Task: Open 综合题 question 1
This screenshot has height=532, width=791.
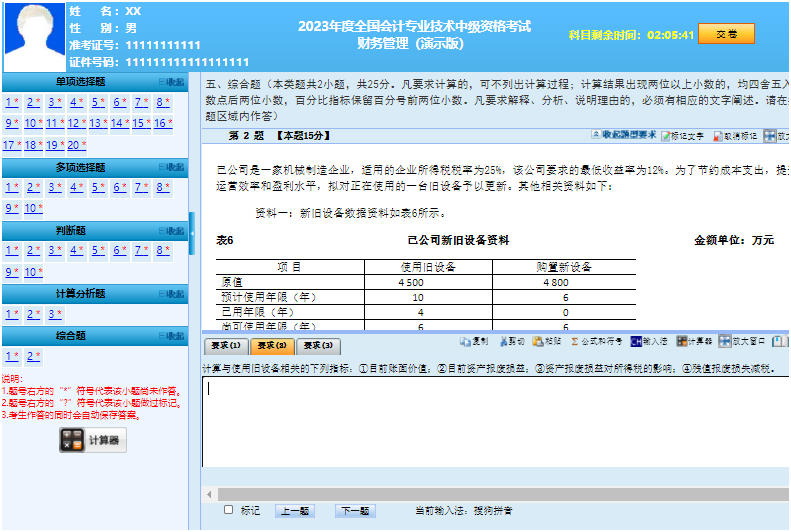Action: tap(12, 357)
